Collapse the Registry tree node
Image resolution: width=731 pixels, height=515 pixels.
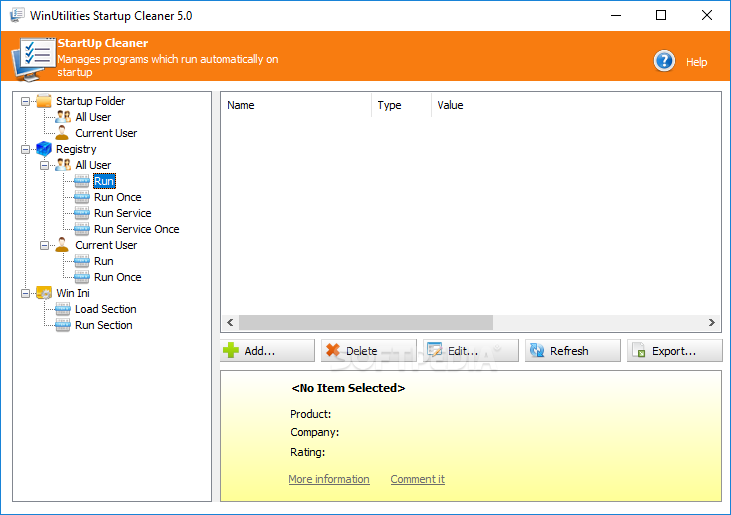point(26,149)
